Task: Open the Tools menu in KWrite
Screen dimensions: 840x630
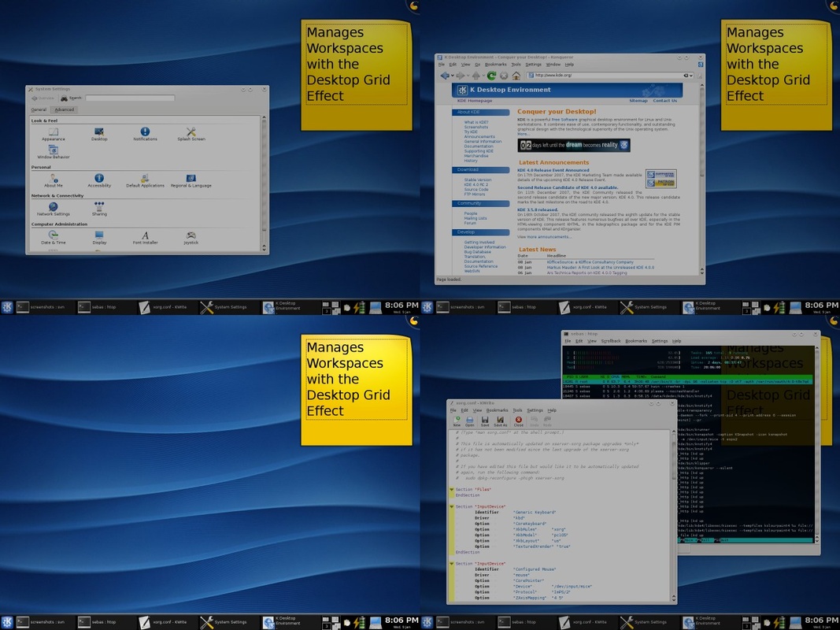Action: tap(517, 410)
